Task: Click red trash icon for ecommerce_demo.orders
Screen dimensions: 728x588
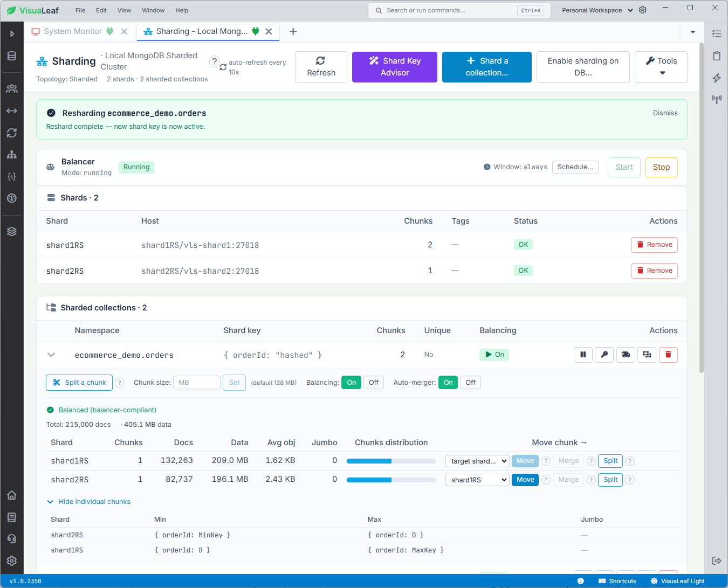Action: [x=668, y=355]
